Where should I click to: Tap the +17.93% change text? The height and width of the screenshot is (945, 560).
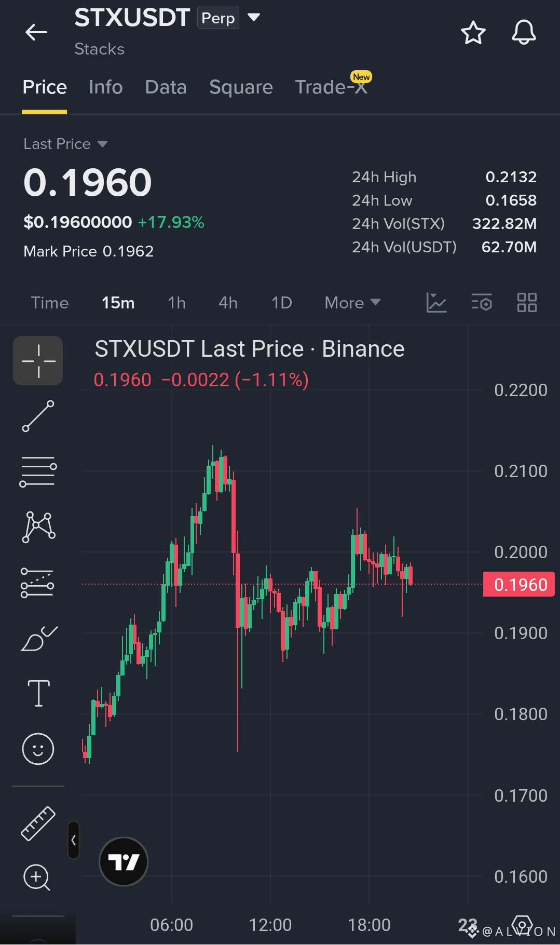(x=171, y=222)
